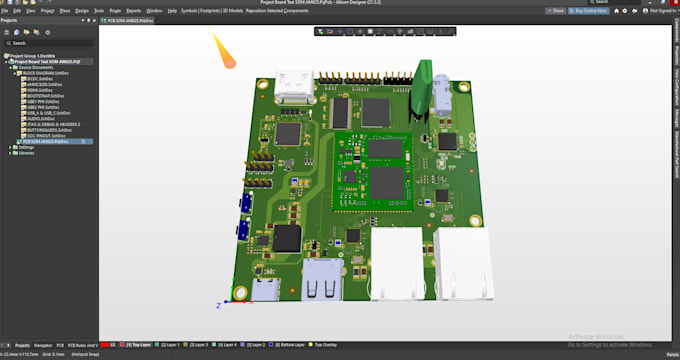Image resolution: width=680 pixels, height=360 pixels.
Task: Open the Place menu
Action: (65, 11)
